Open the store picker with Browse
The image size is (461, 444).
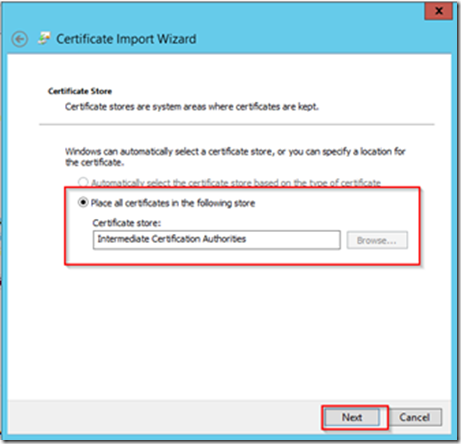pos(377,240)
